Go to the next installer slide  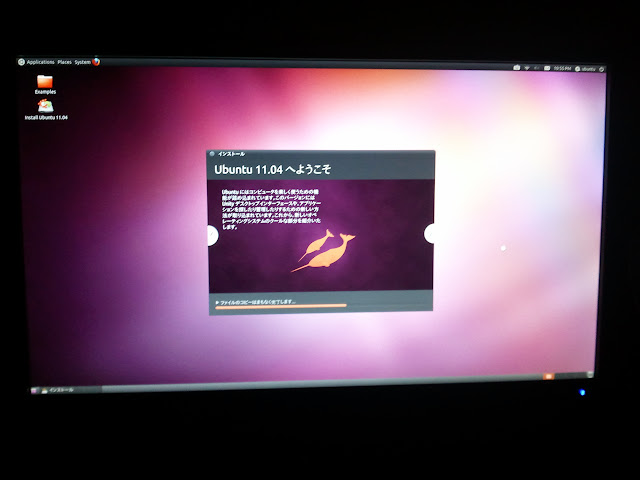[x=429, y=234]
